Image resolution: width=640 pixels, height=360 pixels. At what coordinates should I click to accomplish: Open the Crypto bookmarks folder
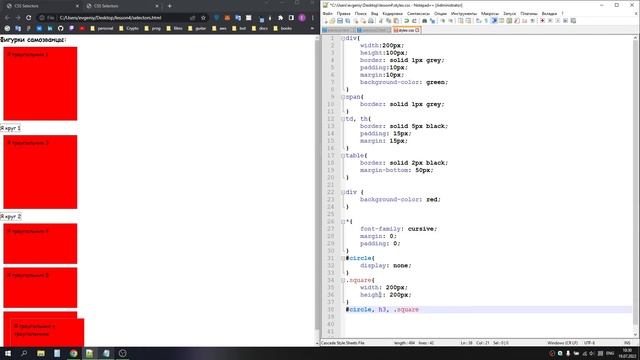pyautogui.click(x=129, y=29)
